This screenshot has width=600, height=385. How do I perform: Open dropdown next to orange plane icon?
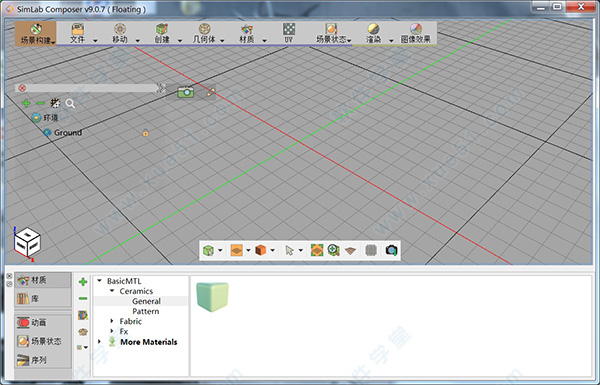pos(248,251)
